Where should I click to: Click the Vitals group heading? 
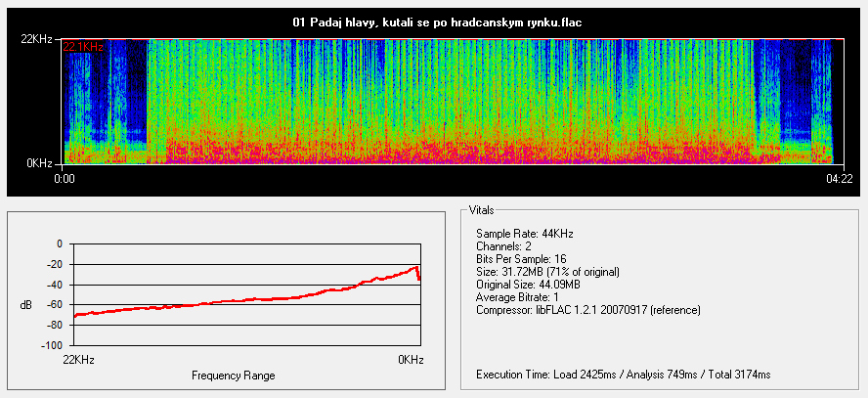tap(482, 210)
